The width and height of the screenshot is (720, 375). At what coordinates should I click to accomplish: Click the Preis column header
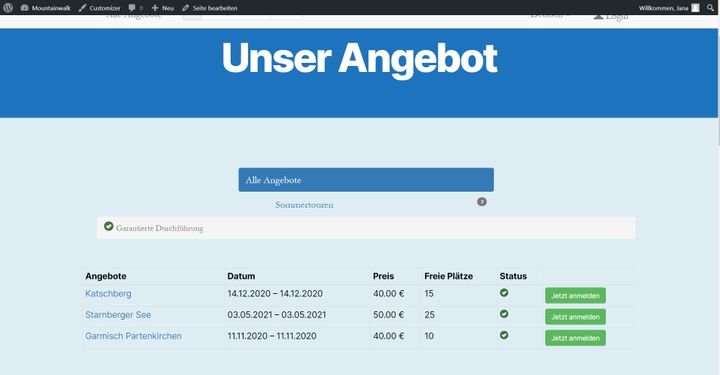383,276
